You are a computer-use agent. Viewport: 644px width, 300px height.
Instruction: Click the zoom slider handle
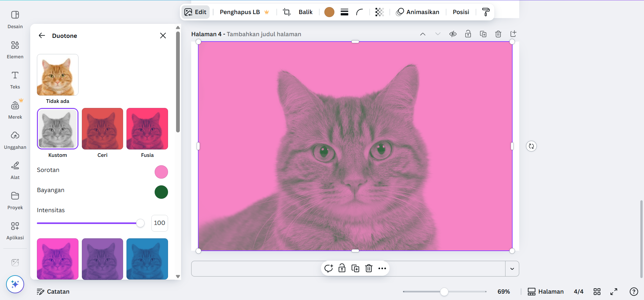click(444, 292)
